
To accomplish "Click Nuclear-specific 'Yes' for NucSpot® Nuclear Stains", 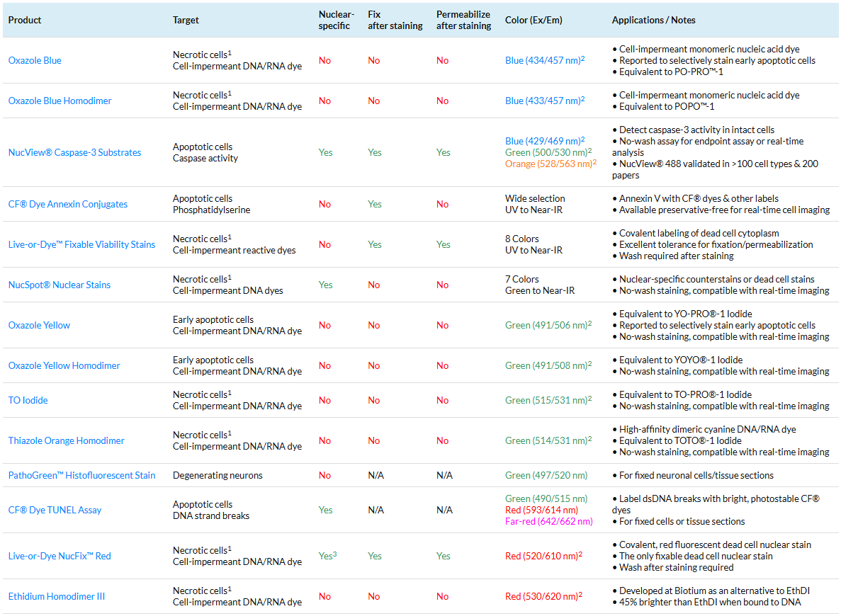I will pos(326,285).
